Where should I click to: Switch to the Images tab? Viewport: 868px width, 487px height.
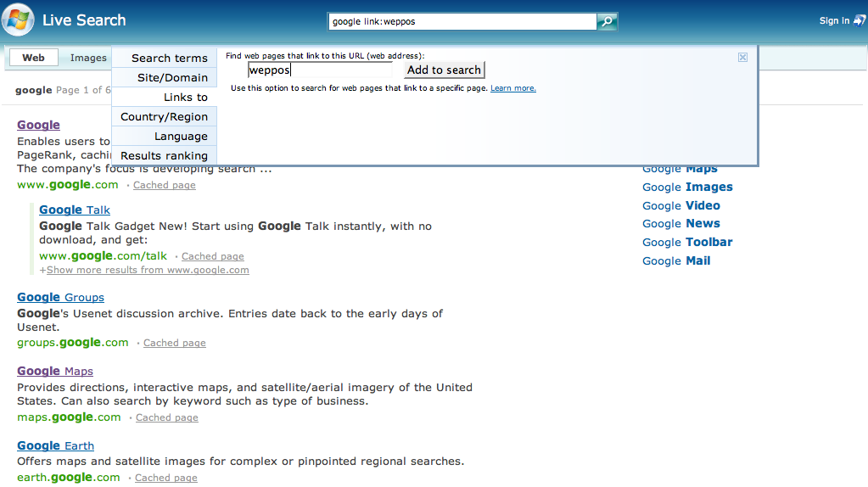tap(88, 58)
